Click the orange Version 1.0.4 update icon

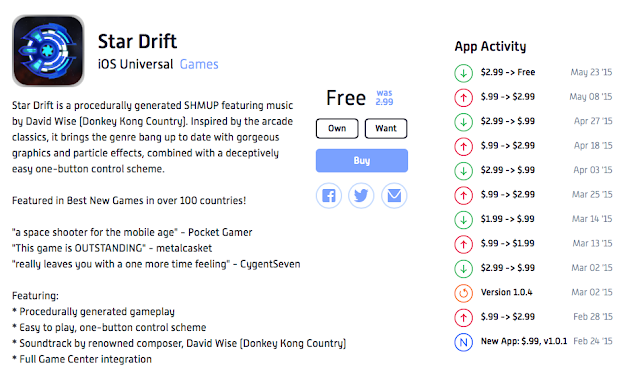click(x=463, y=293)
